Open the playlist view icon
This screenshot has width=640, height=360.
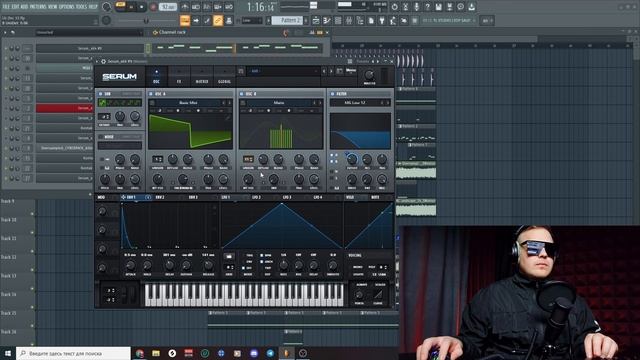click(316, 20)
